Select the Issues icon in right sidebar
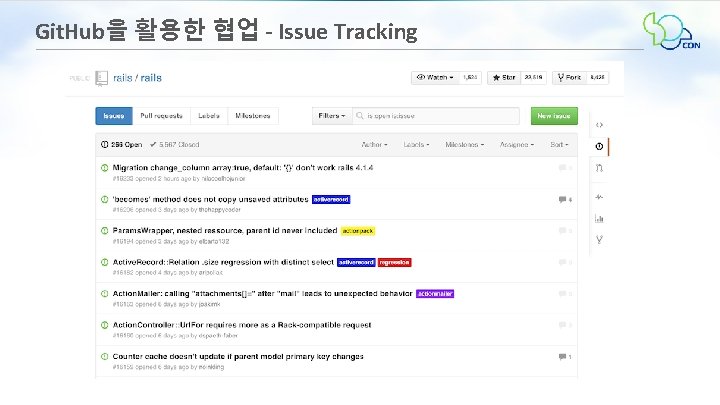720x405 pixels. [599, 146]
